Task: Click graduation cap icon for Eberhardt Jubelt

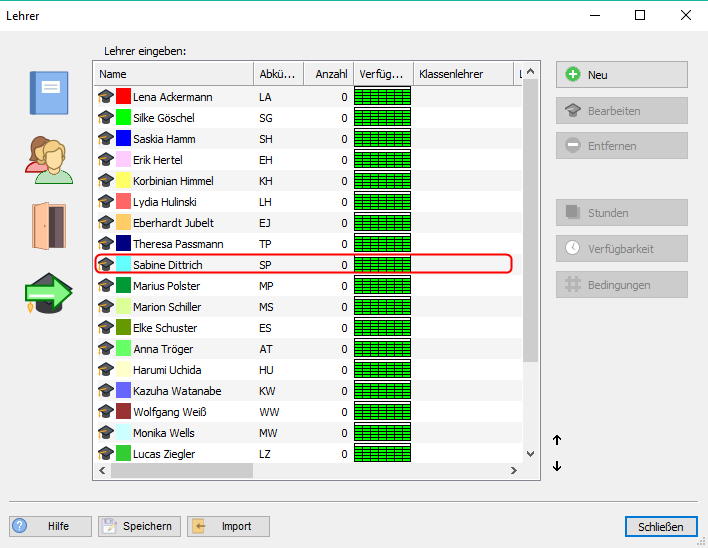Action: [106, 223]
